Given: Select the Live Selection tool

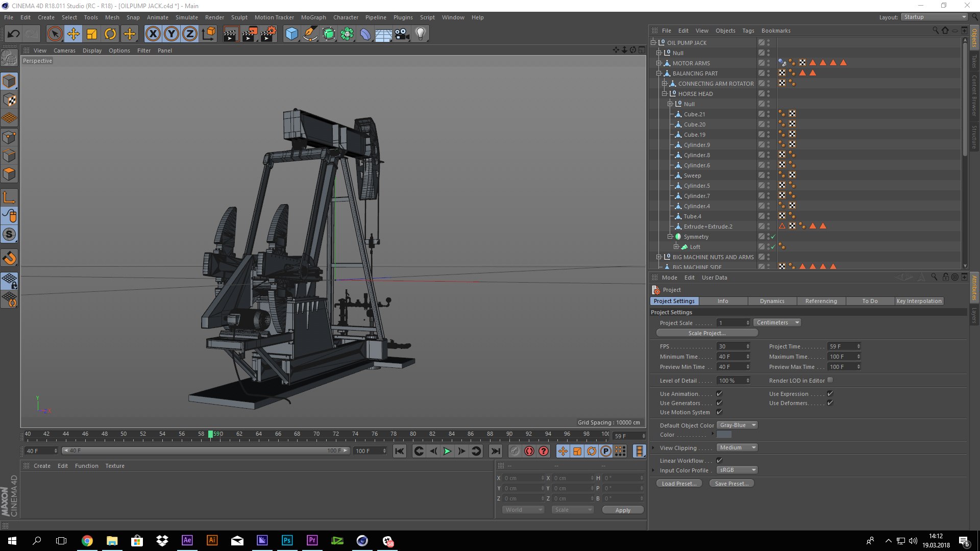Looking at the screenshot, I should pos(55,34).
